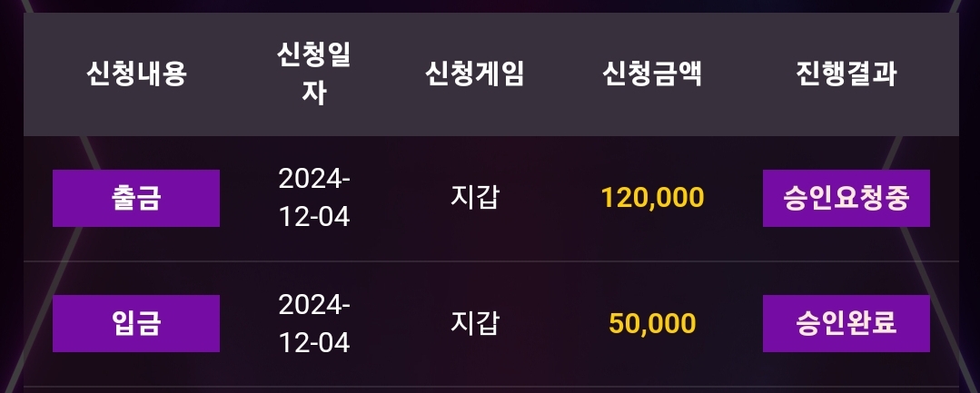Select the 입금 row's 2024-12-04 date
Screen dimensions: 980x393
(x=313, y=323)
